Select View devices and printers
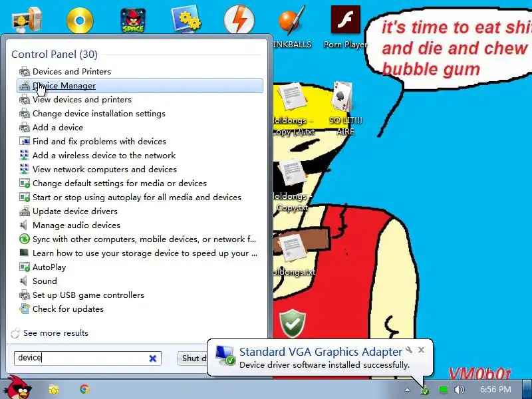The width and height of the screenshot is (532, 399). tap(140, 99)
